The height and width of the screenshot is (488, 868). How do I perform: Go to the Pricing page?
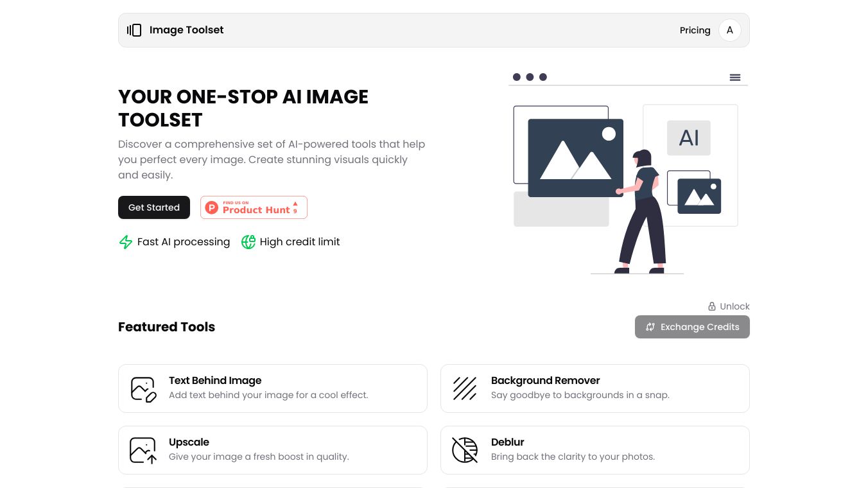tap(695, 30)
